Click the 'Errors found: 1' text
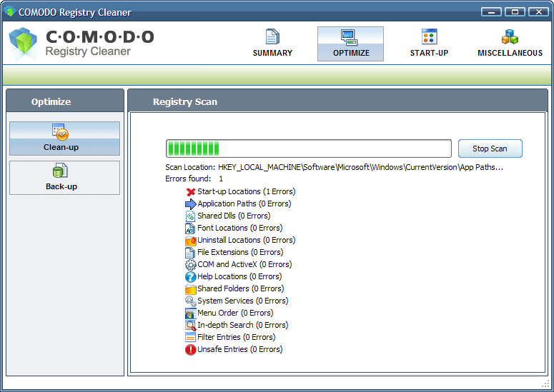554x392 pixels. pos(194,179)
